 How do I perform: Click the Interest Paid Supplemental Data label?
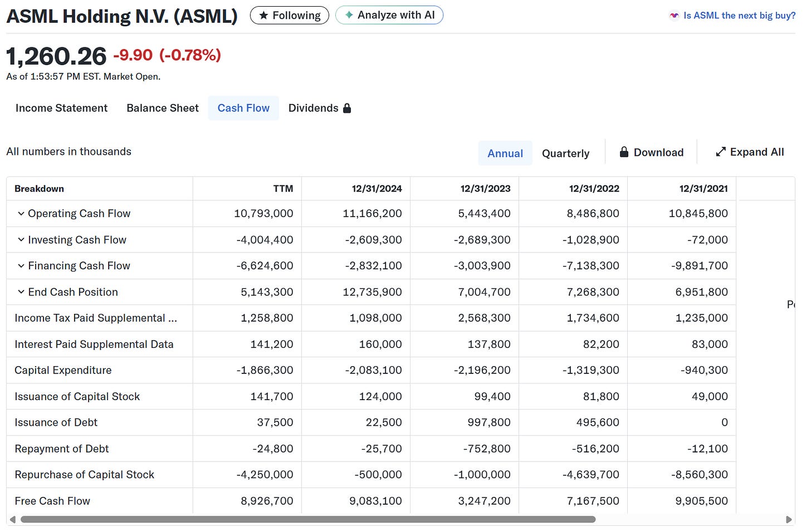94,344
